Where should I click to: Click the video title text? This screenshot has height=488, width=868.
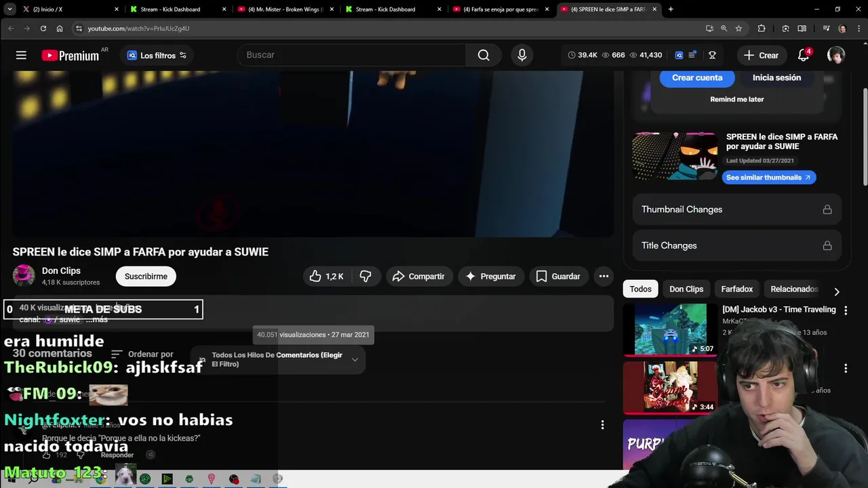pos(140,252)
